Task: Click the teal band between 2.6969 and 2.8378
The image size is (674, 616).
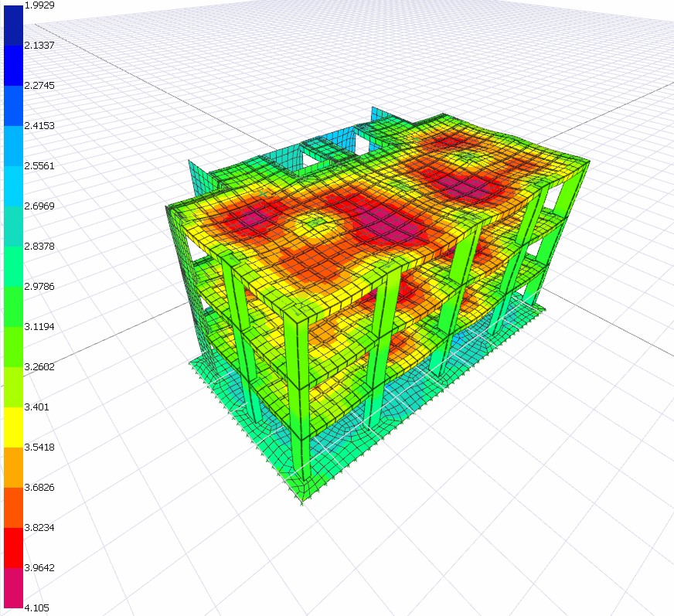Action: (x=13, y=226)
